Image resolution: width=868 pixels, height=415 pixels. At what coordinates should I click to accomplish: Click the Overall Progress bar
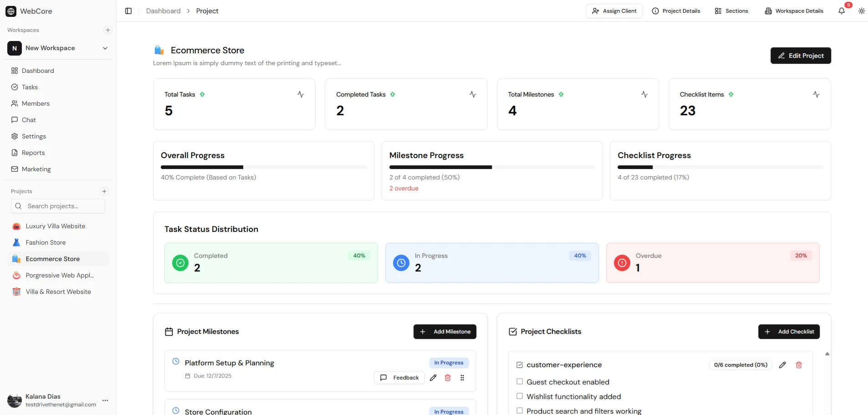coord(263,167)
